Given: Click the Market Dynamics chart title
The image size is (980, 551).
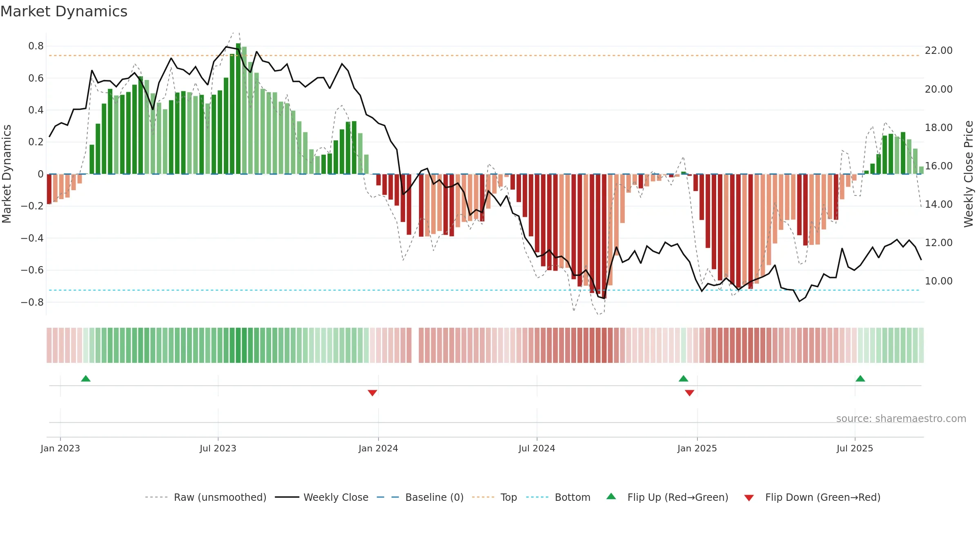Looking at the screenshot, I should tap(64, 11).
